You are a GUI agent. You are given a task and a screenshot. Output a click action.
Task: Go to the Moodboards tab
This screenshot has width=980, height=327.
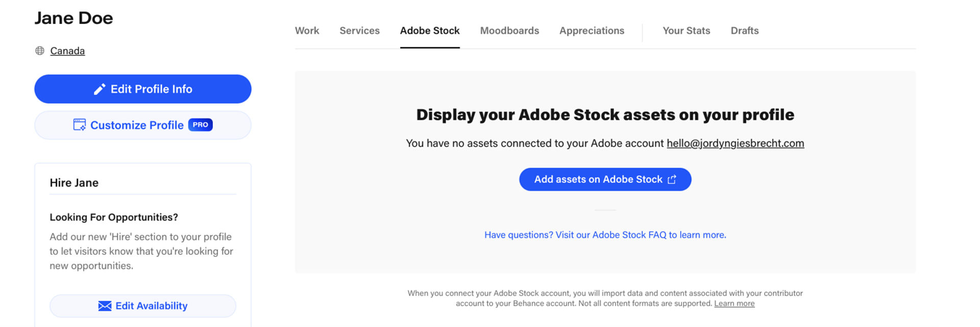click(509, 31)
